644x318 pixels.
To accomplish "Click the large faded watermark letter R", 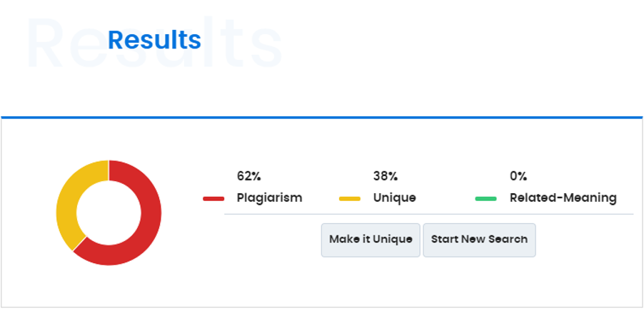I will pos(44,43).
